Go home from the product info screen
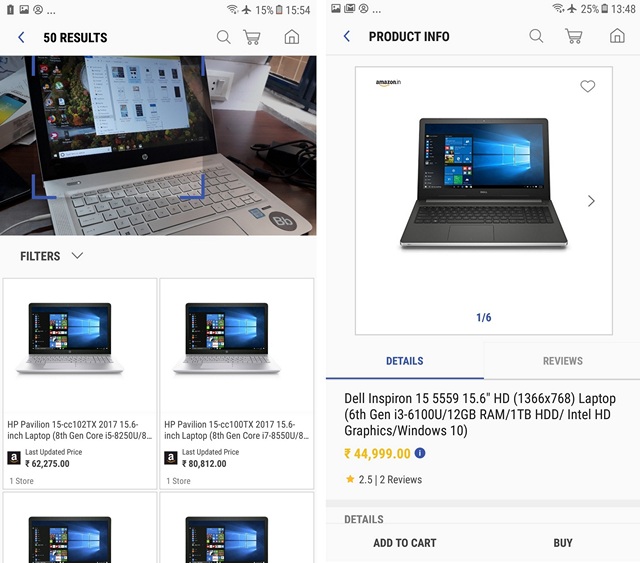The width and height of the screenshot is (640, 563). 617,36
